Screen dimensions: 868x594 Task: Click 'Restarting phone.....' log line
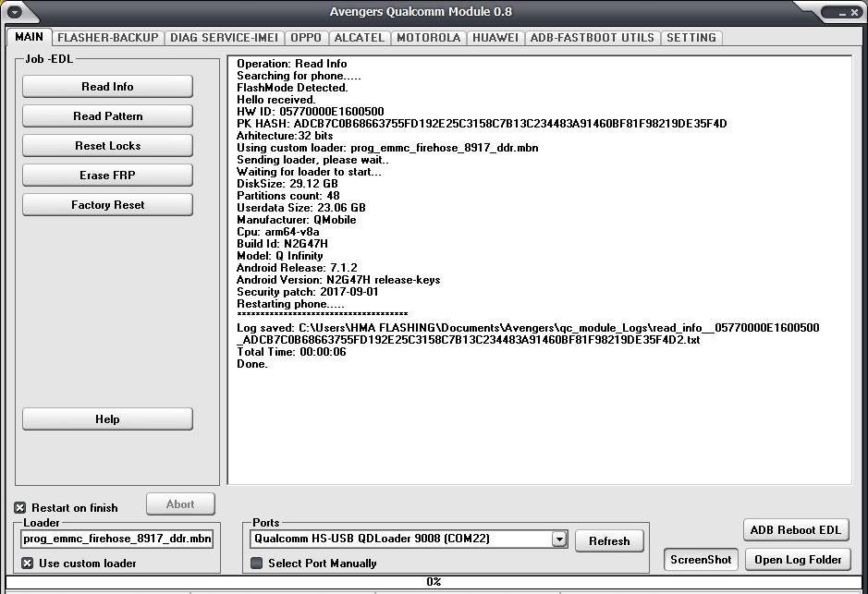coord(290,304)
